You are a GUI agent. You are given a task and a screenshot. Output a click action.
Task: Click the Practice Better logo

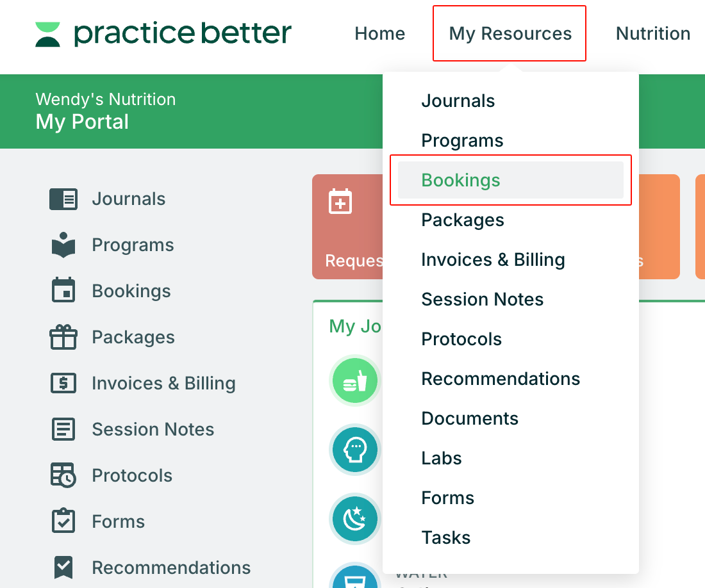click(163, 34)
